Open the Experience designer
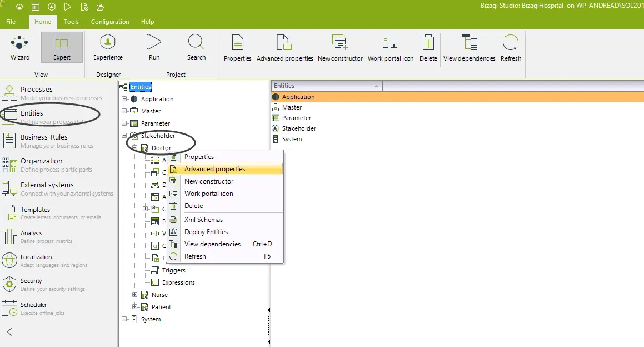 tap(108, 47)
